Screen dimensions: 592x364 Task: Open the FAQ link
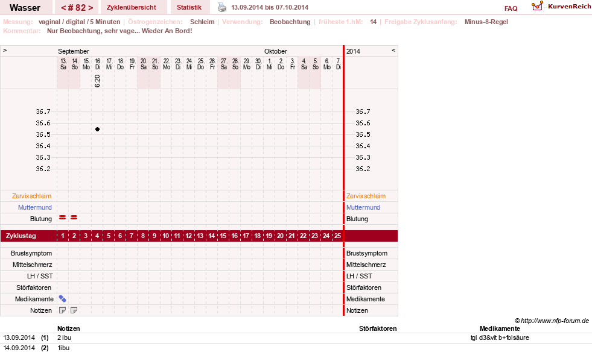511,8
